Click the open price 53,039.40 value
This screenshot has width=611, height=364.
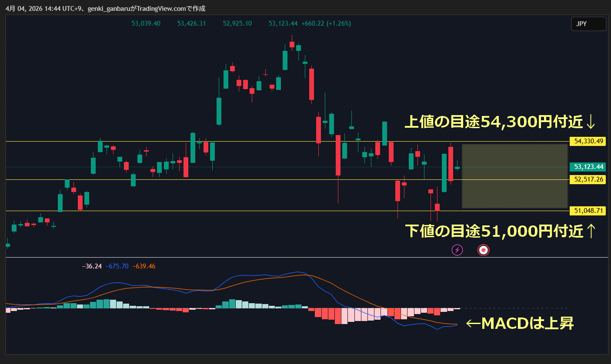point(146,23)
